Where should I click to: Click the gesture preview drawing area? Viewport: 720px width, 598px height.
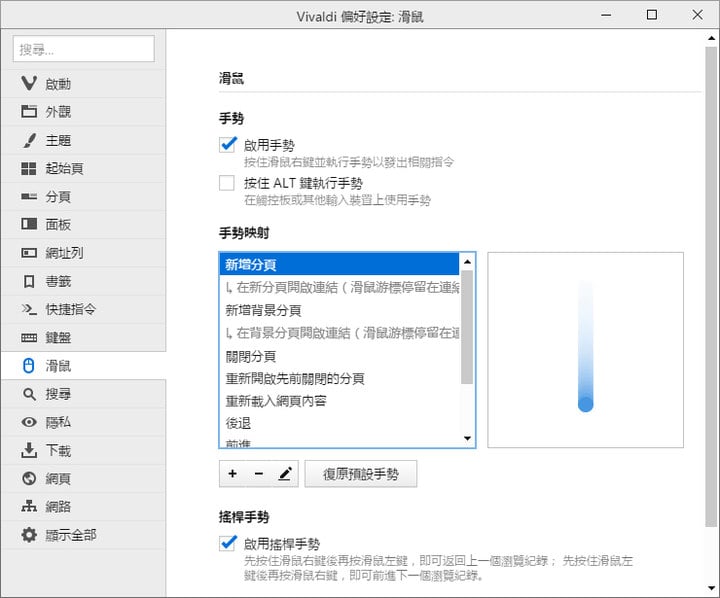point(585,350)
